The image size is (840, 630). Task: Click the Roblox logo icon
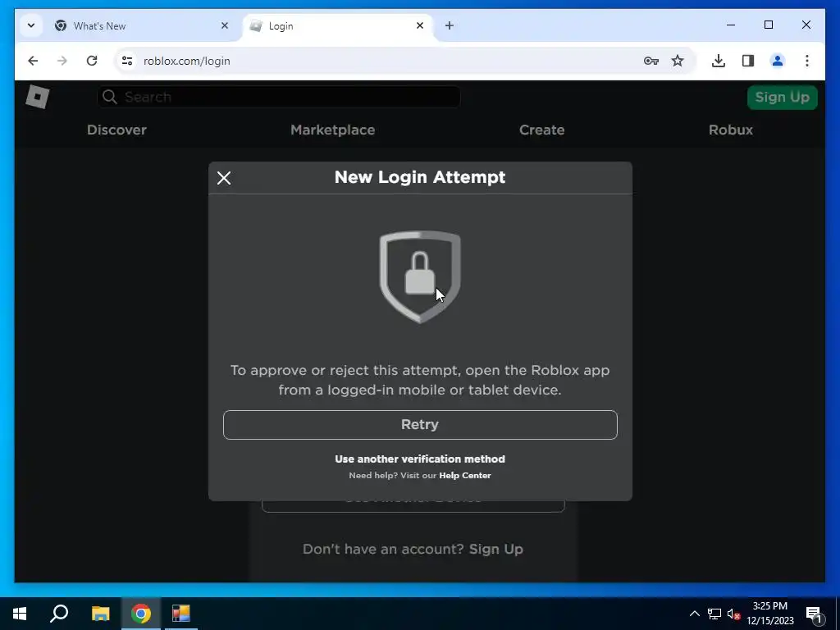click(38, 97)
